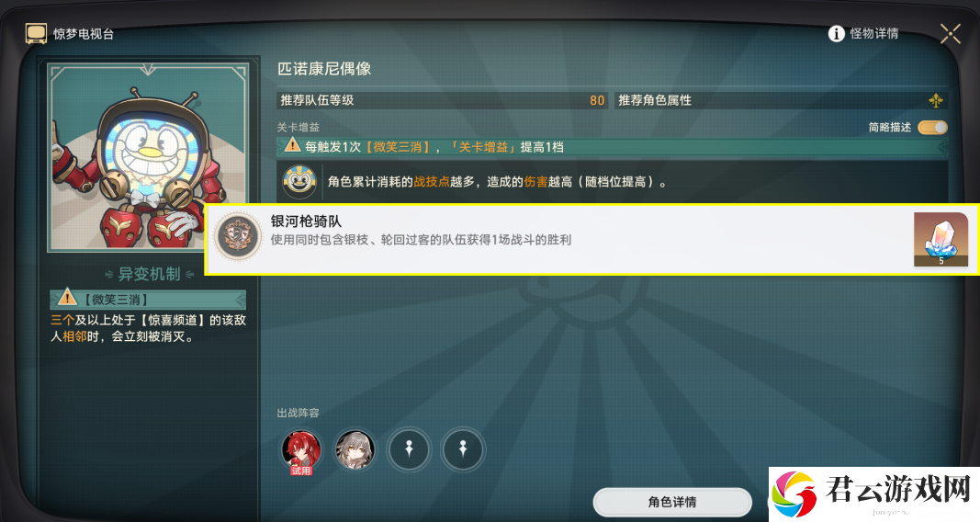Select the 银河枪骑队 mission row
The image size is (980, 522).
[x=591, y=239]
